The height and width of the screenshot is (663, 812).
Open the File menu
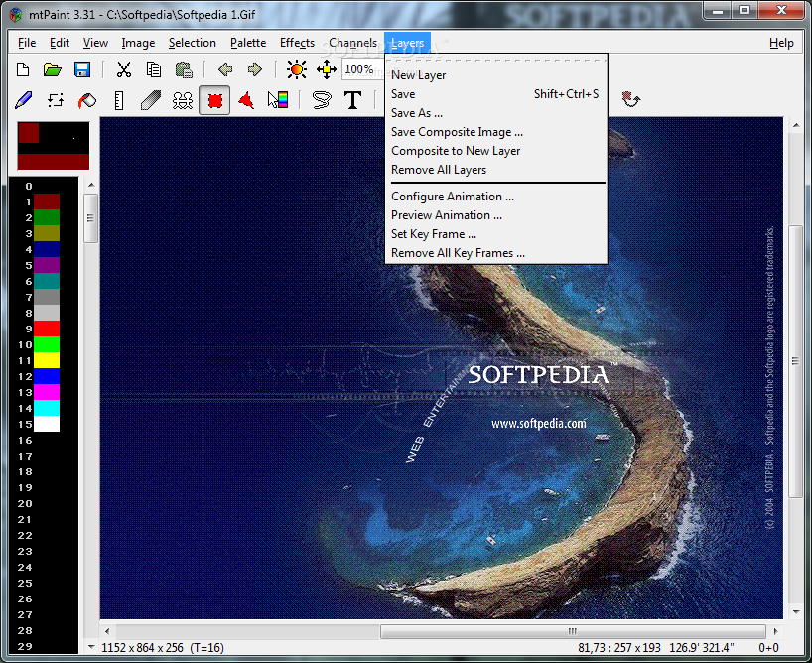[x=27, y=43]
